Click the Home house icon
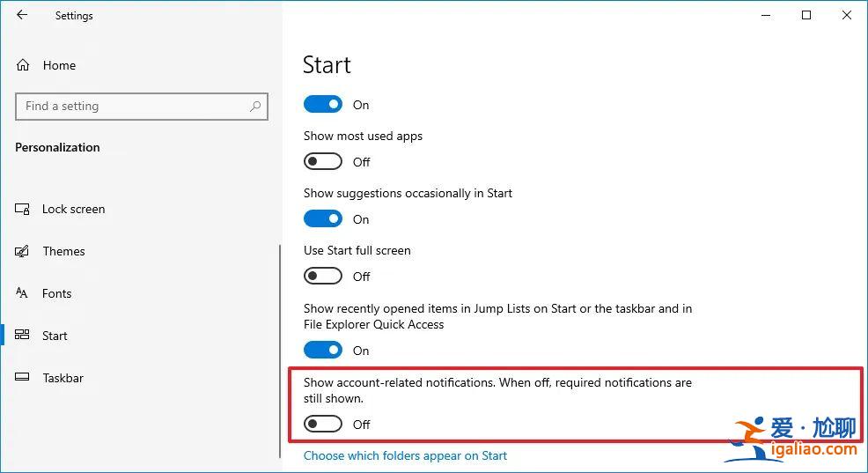 click(23, 65)
